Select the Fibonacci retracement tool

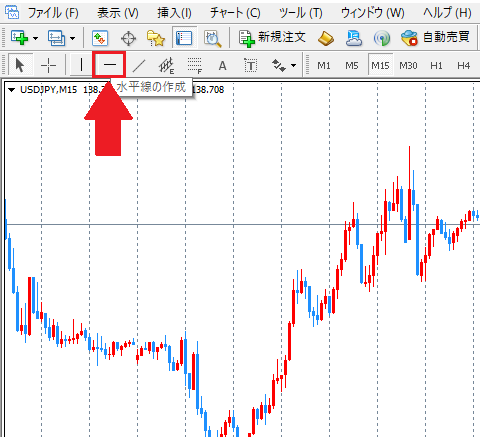tap(195, 65)
